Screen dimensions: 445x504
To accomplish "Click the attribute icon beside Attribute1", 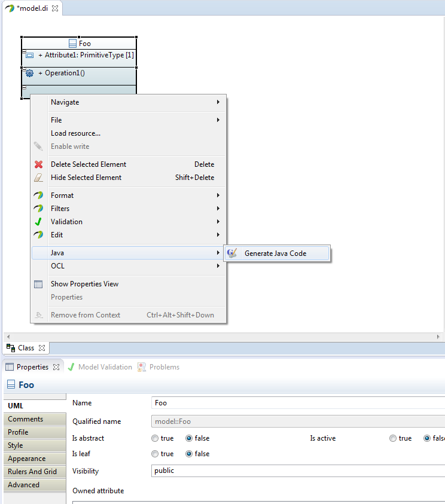I will point(29,55).
